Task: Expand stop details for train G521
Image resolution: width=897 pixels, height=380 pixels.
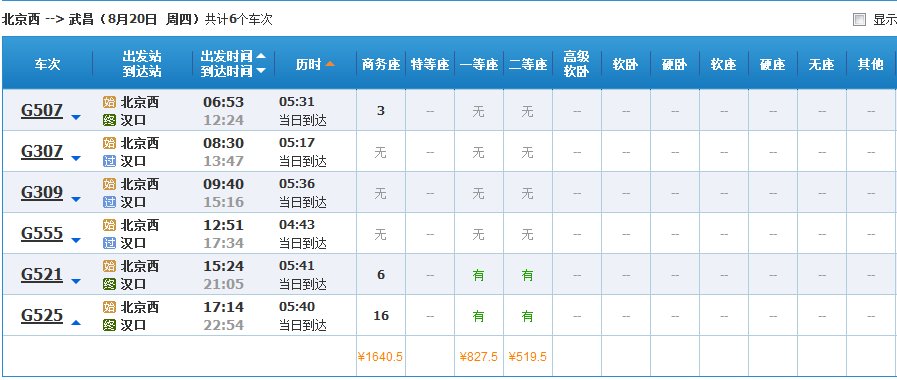Action: 76,282
